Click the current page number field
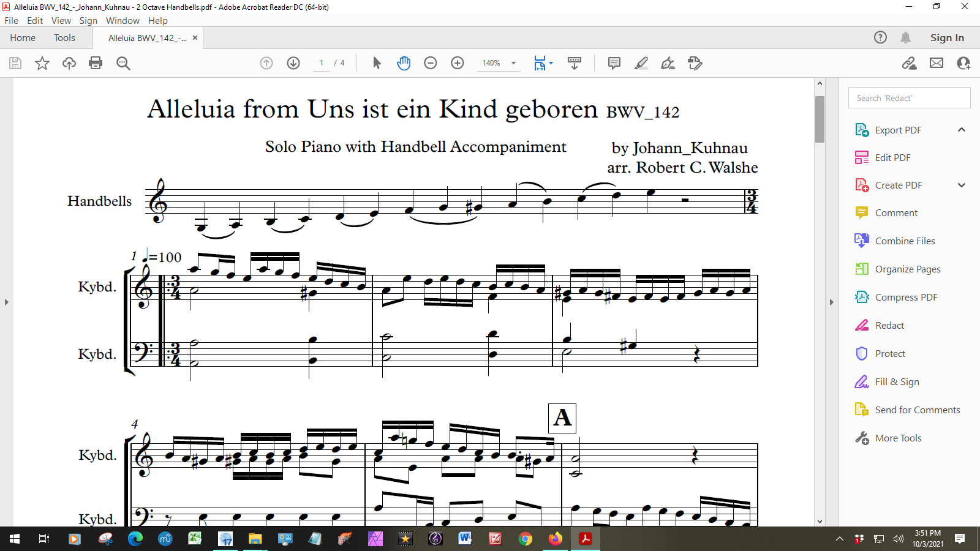Image resolution: width=980 pixels, height=551 pixels. point(322,63)
